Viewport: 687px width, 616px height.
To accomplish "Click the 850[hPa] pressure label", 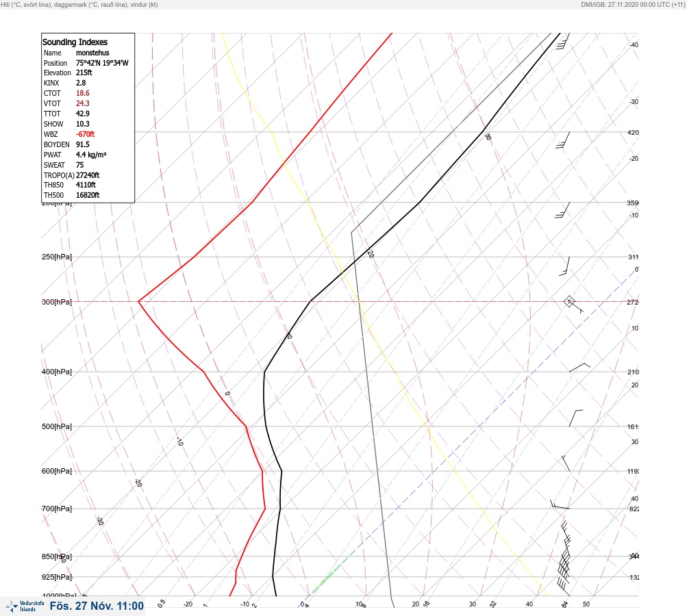I will [57, 556].
